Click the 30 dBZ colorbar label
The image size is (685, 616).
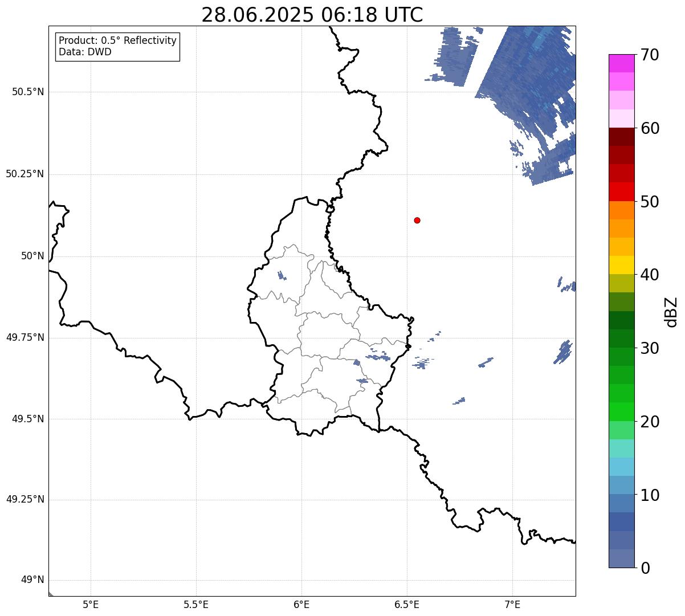tap(650, 349)
